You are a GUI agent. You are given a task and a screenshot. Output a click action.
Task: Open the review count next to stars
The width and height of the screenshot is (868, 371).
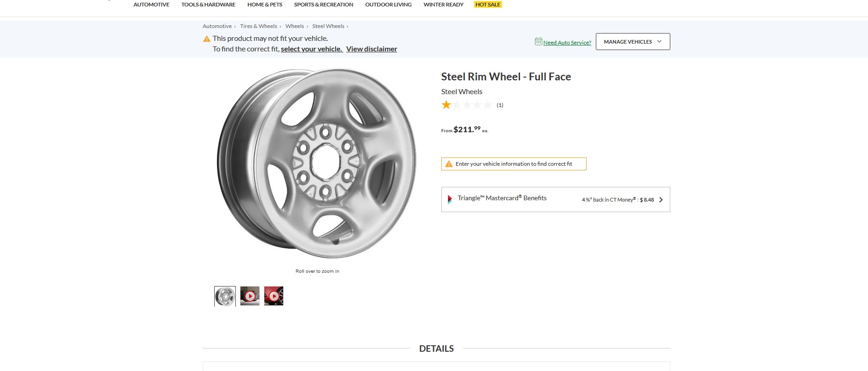coord(500,105)
